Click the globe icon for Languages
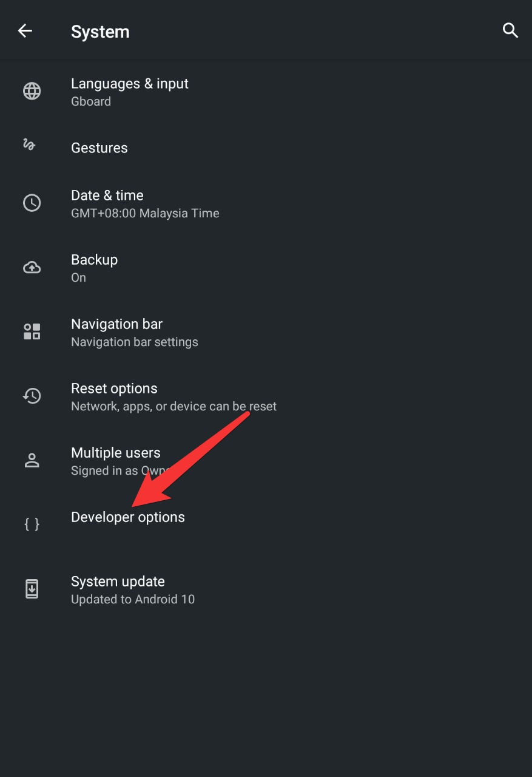532x777 pixels. pos(32,91)
